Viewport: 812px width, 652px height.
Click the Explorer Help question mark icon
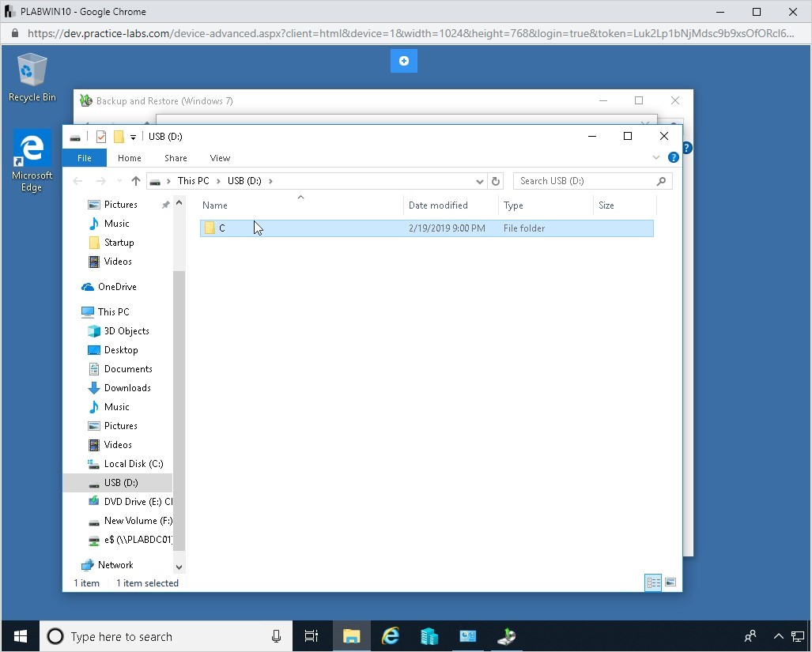coord(673,157)
